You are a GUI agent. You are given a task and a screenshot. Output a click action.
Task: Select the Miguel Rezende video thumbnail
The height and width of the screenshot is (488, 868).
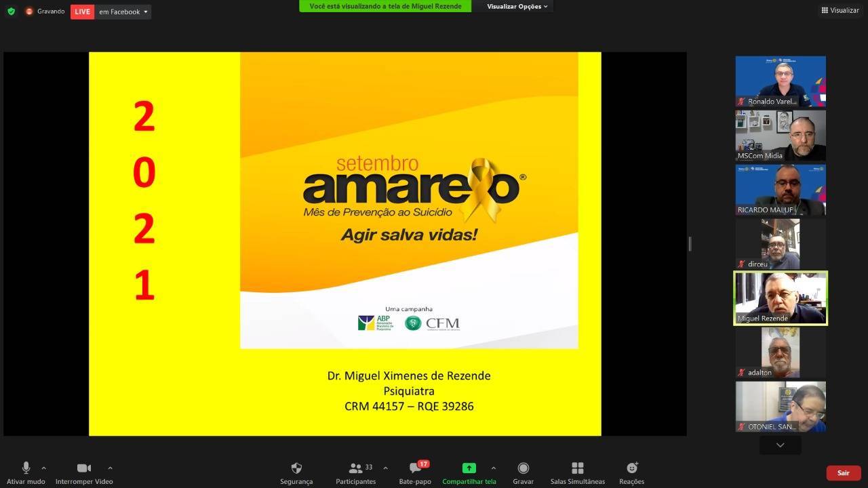781,298
